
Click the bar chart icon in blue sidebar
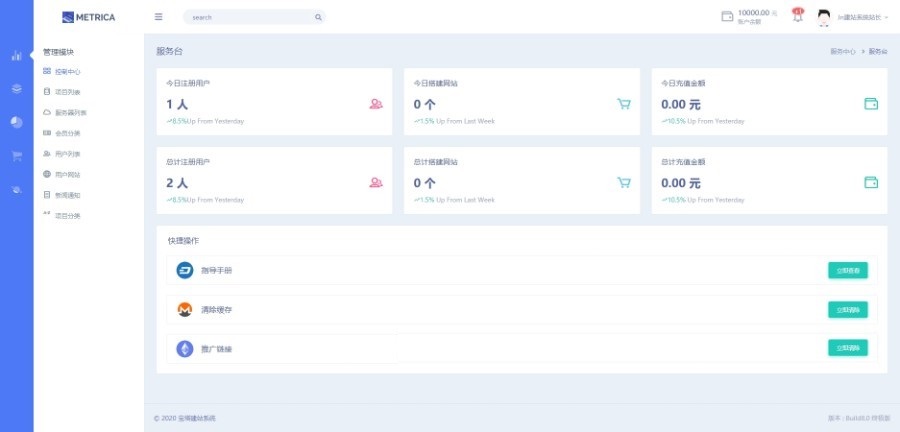pyautogui.click(x=17, y=56)
